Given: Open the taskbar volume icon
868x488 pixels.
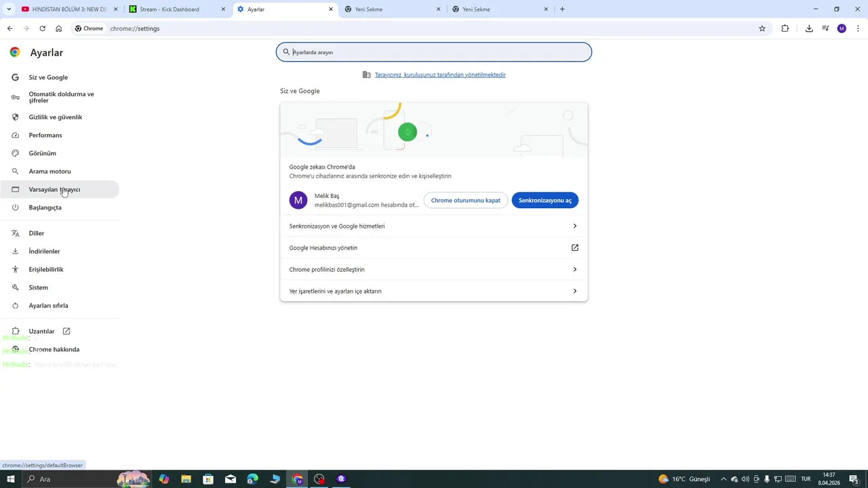Looking at the screenshot, I should click(x=745, y=479).
